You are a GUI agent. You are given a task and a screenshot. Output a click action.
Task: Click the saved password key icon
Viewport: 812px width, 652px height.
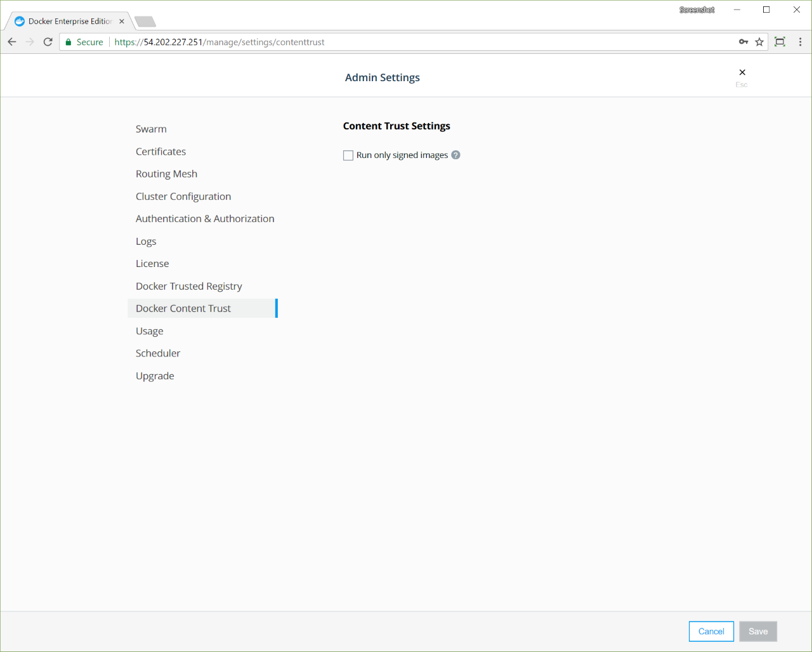point(743,42)
